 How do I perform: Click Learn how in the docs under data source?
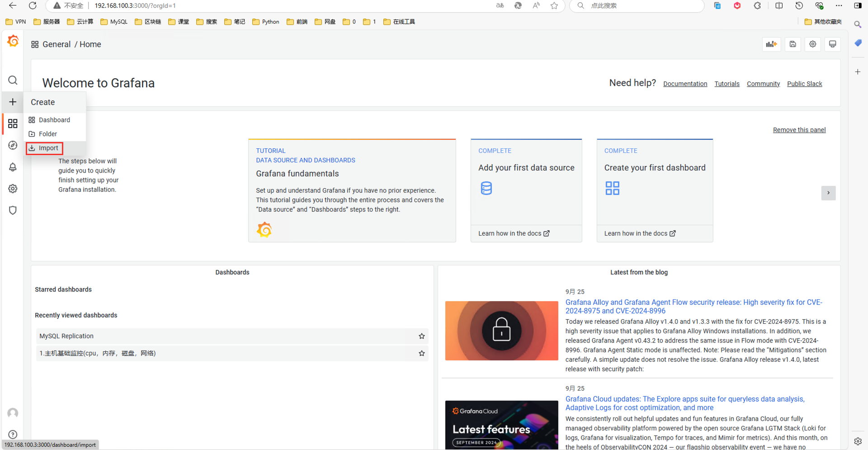514,233
